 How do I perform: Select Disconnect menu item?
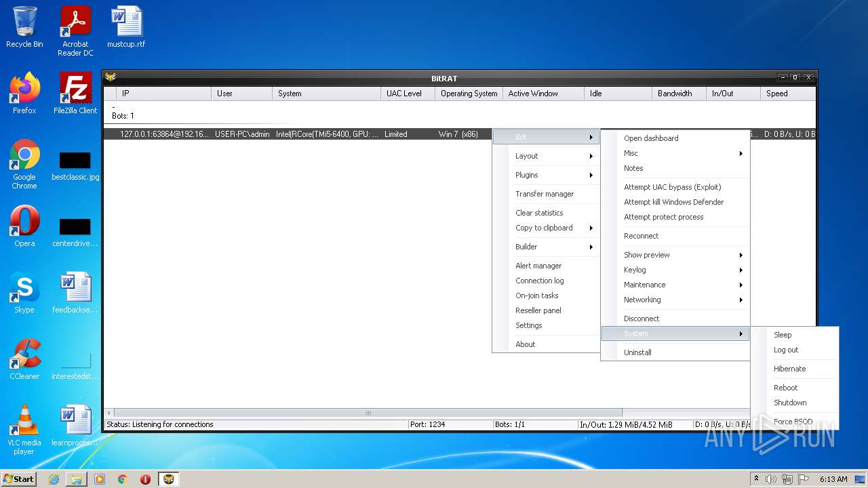[x=675, y=319]
